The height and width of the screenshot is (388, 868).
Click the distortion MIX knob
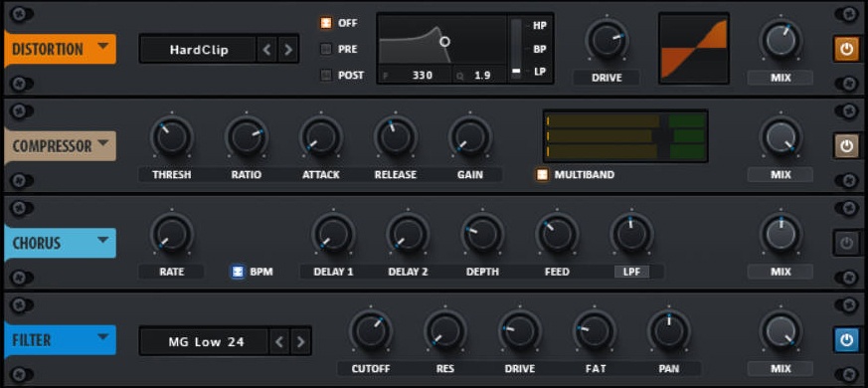pyautogui.click(x=781, y=40)
